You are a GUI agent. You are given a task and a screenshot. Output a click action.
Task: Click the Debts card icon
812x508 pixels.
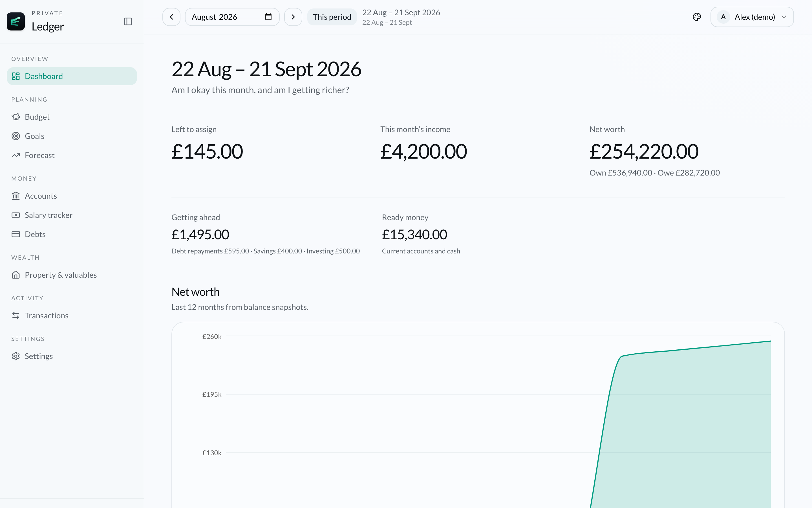click(16, 234)
